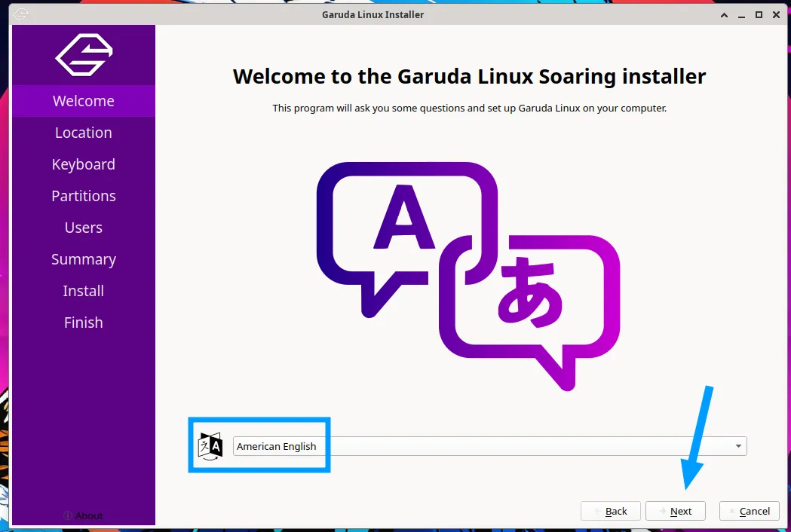The height and width of the screenshot is (532, 791).
Task: Select the Partitions step in the sidebar
Action: [x=84, y=196]
